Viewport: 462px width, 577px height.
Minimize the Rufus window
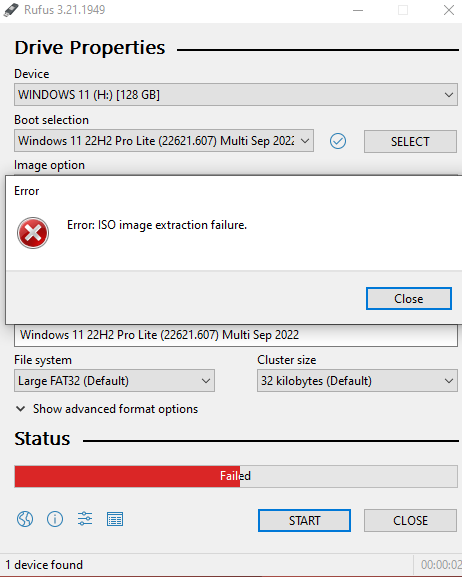[x=358, y=10]
